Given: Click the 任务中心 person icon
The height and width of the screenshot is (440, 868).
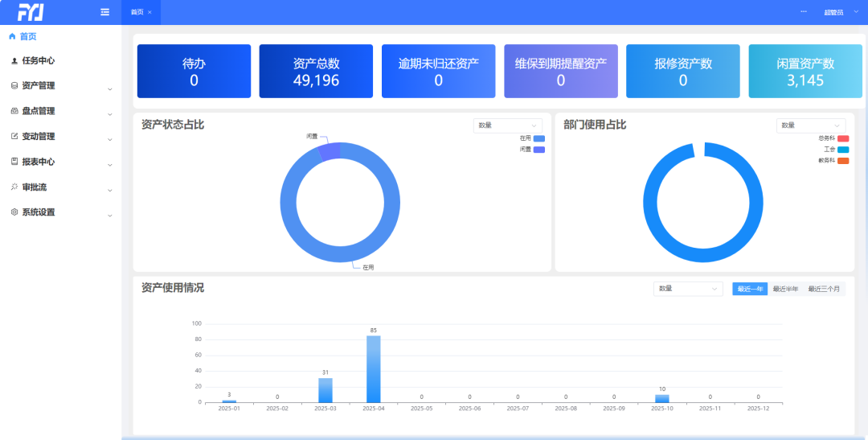Looking at the screenshot, I should (x=14, y=60).
